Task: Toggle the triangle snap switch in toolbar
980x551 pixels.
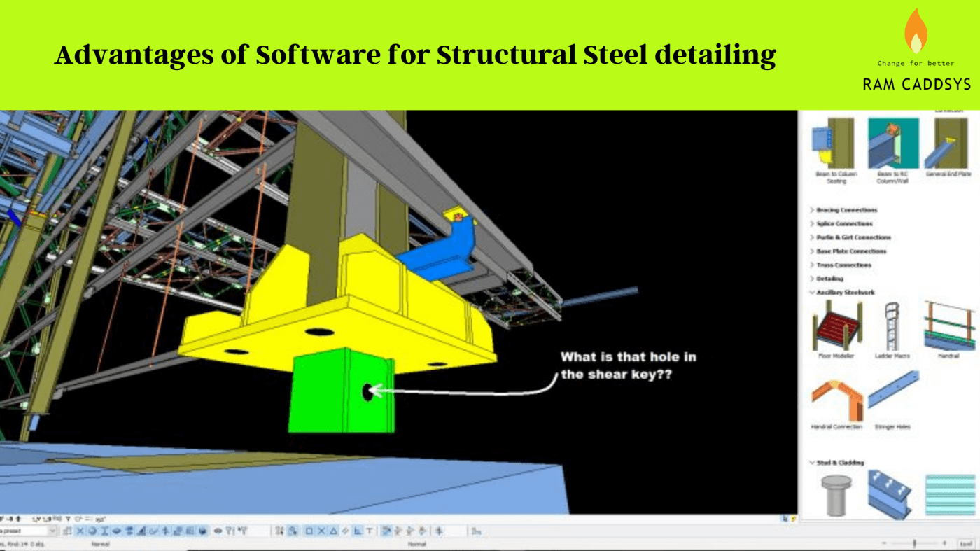Action: [x=333, y=531]
